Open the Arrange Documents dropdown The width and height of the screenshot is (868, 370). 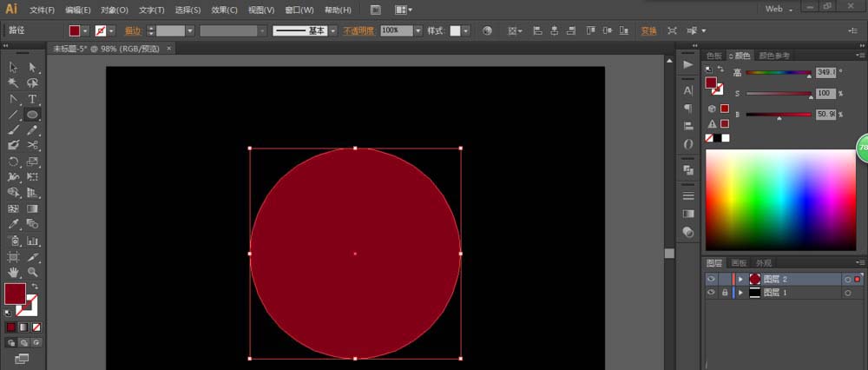coord(404,10)
